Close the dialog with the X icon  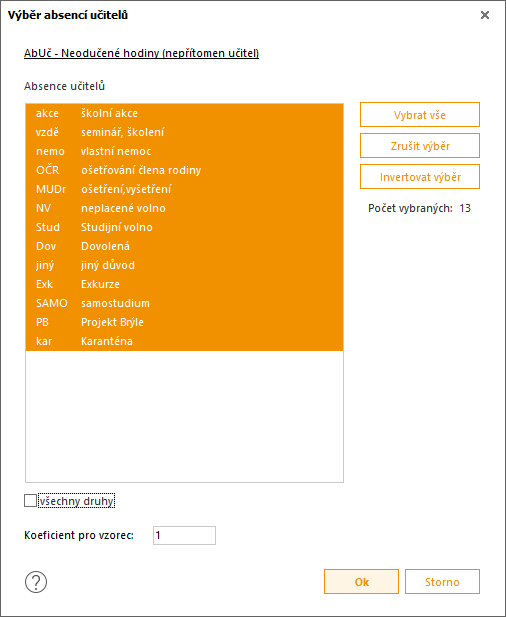485,15
